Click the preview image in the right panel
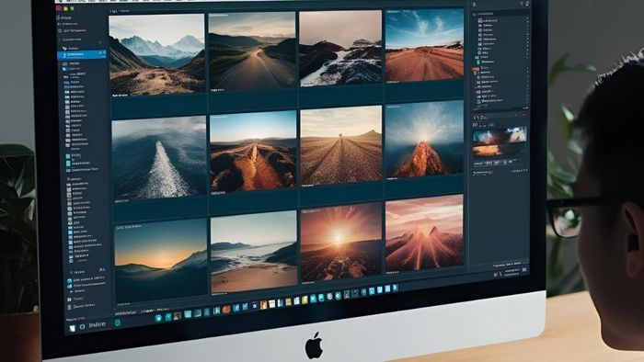Viewport: 644px width, 362px height. (x=500, y=141)
